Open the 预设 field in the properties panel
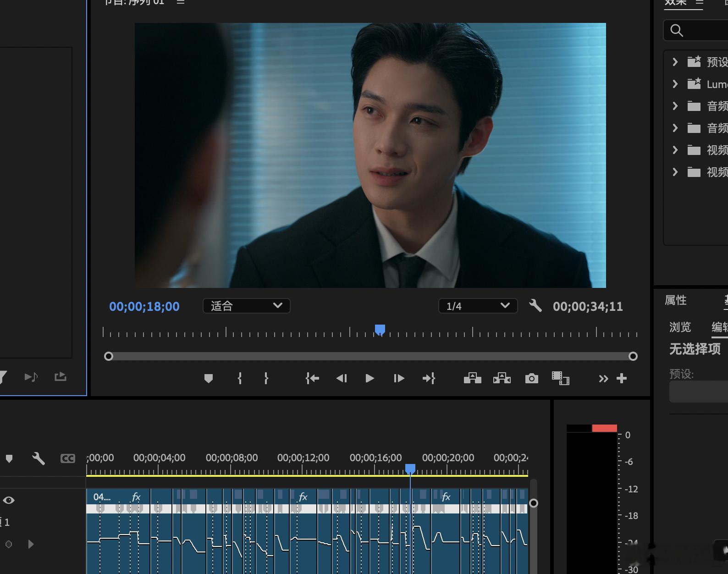Viewport: 728px width, 574px height. click(699, 392)
